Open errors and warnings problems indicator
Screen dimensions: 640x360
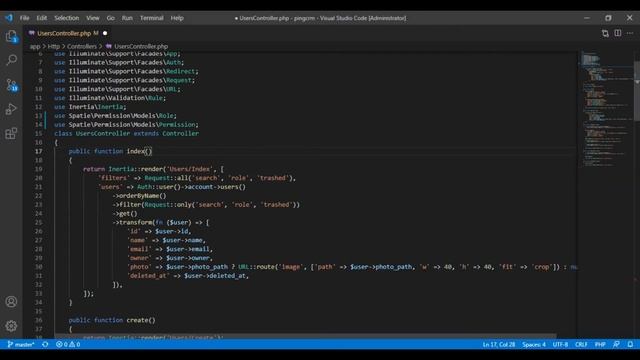pos(68,344)
